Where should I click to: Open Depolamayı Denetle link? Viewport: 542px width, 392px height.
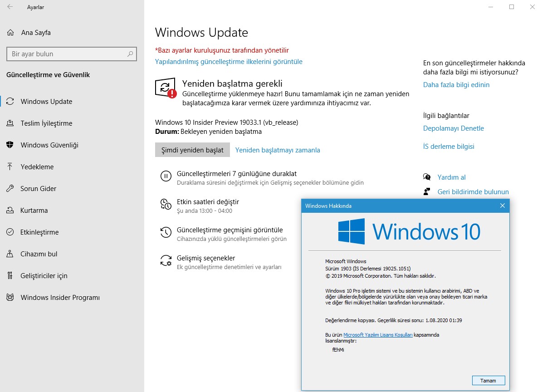click(x=454, y=128)
